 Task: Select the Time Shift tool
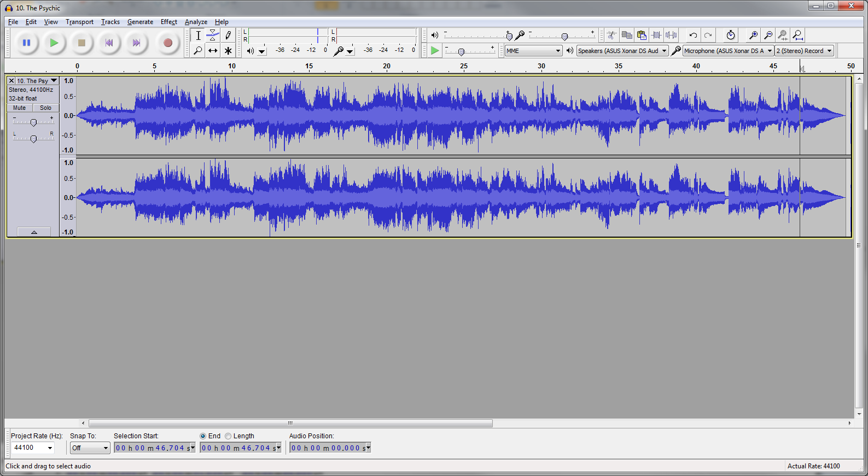[213, 50]
